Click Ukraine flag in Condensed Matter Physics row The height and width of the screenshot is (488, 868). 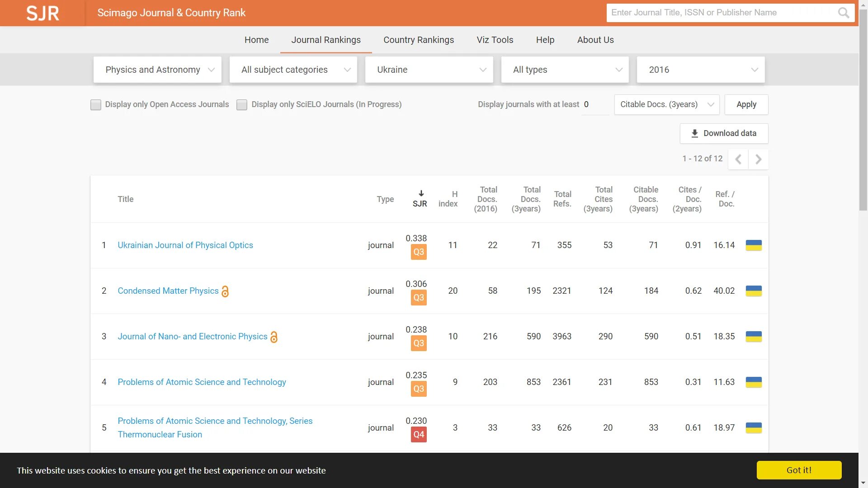tap(754, 291)
